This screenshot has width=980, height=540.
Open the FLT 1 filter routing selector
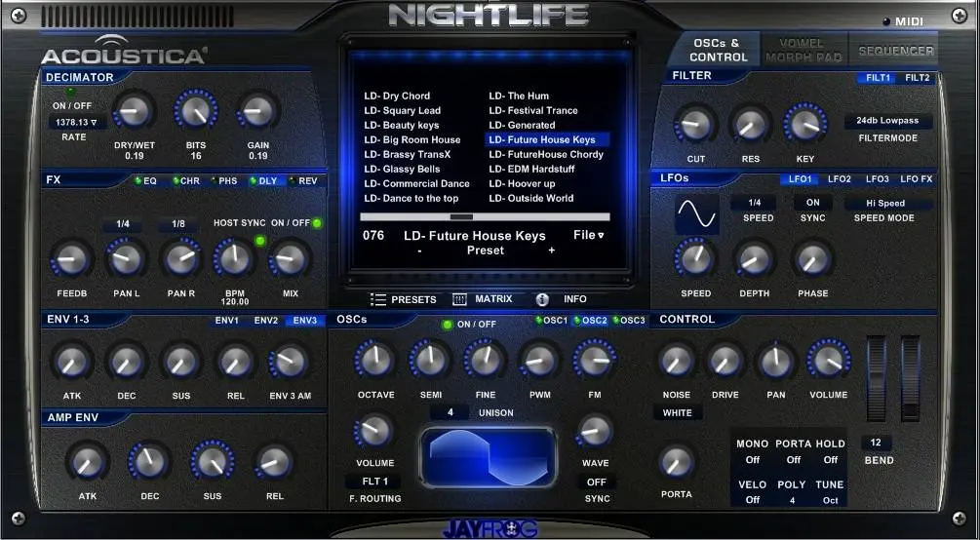pyautogui.click(x=375, y=482)
